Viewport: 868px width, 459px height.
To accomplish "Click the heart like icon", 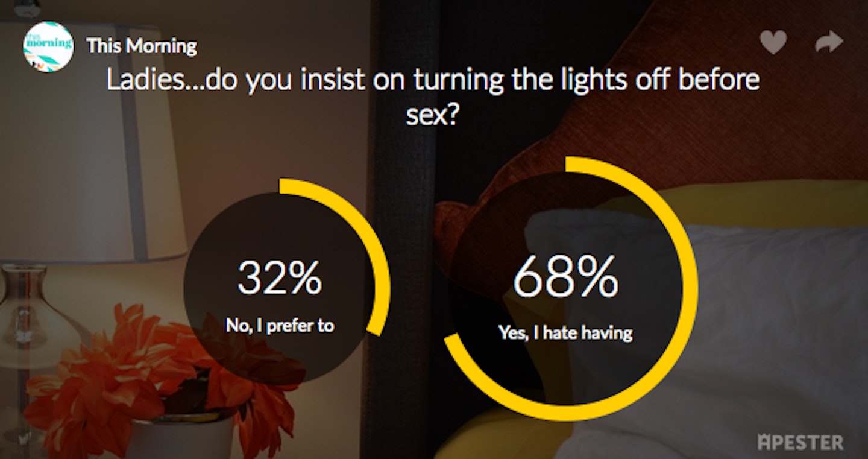I will [773, 42].
